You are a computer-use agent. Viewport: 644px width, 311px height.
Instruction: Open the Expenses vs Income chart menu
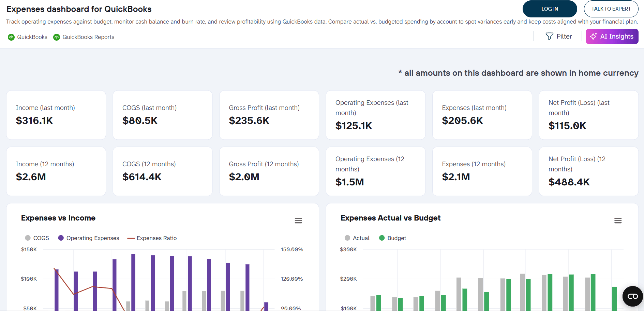pos(298,221)
